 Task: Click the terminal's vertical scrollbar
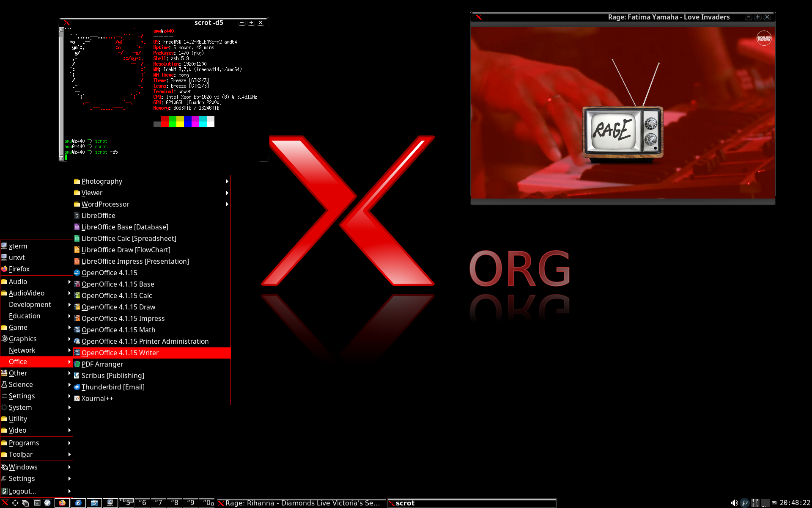pos(61,93)
